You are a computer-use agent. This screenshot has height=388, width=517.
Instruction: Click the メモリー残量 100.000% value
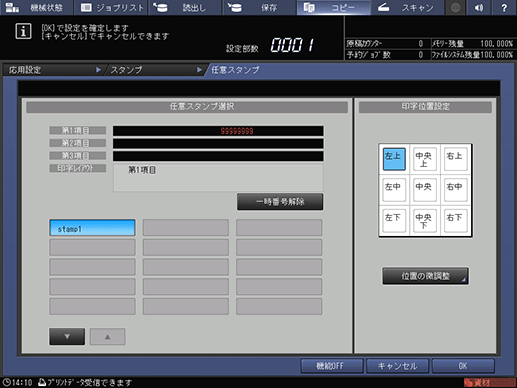(x=496, y=44)
